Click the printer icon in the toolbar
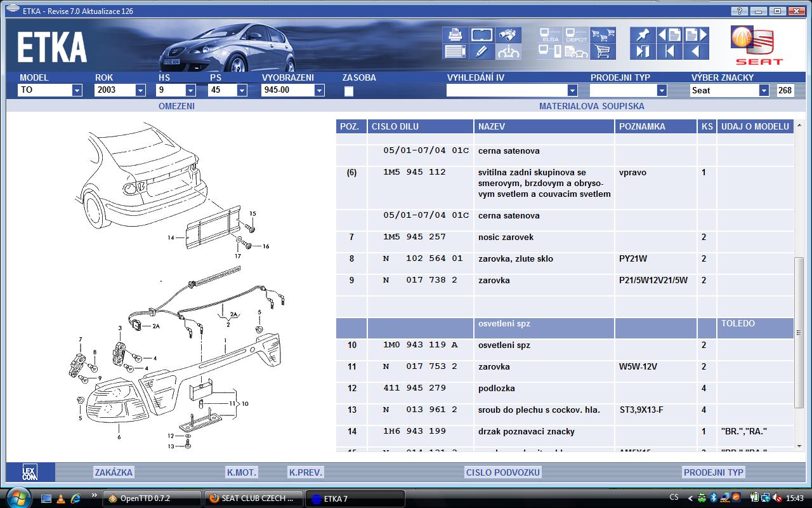812x508 pixels. pos(455,34)
